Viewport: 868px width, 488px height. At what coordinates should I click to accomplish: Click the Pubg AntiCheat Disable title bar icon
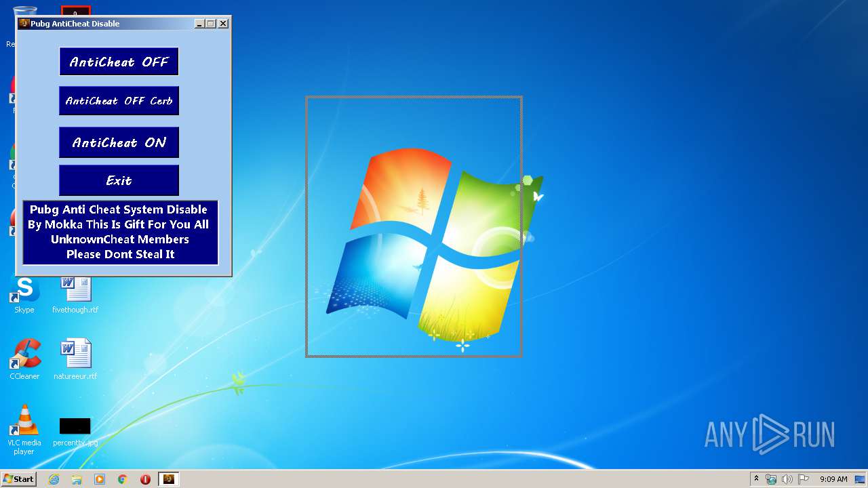24,23
